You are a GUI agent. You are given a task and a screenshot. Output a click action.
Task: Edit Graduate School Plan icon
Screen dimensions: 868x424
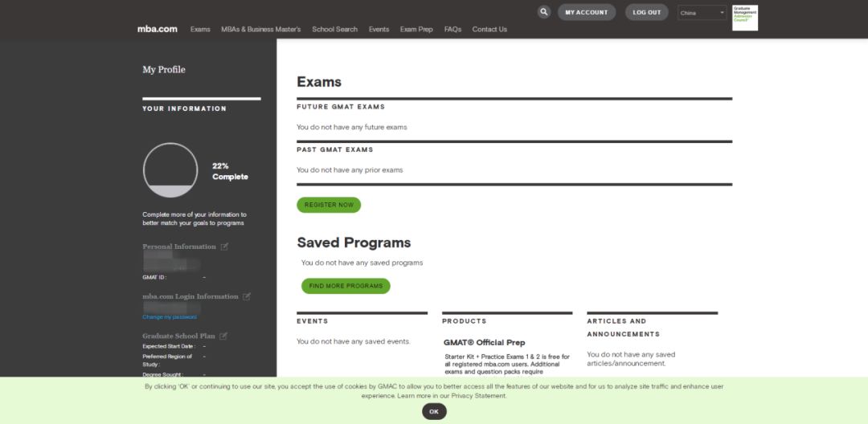click(223, 336)
